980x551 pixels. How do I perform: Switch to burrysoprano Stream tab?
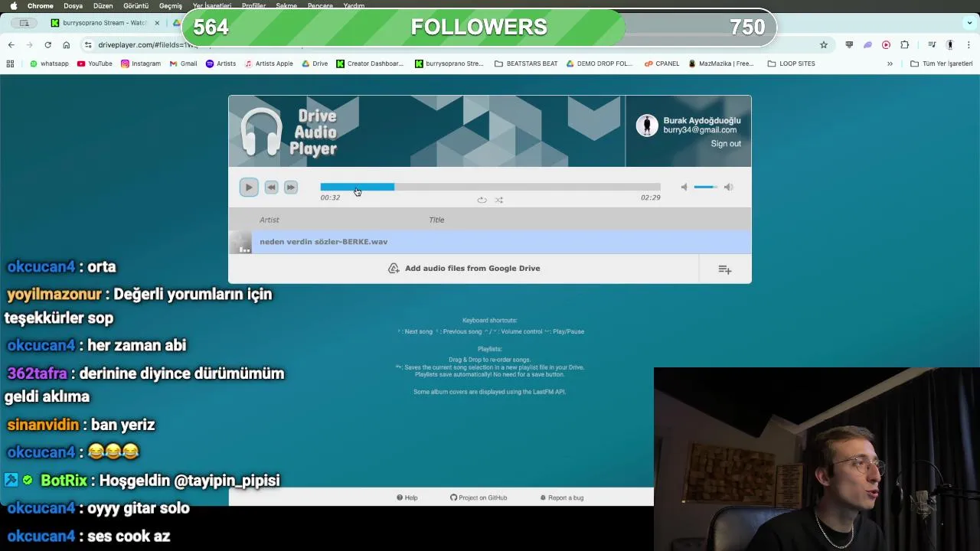103,23
